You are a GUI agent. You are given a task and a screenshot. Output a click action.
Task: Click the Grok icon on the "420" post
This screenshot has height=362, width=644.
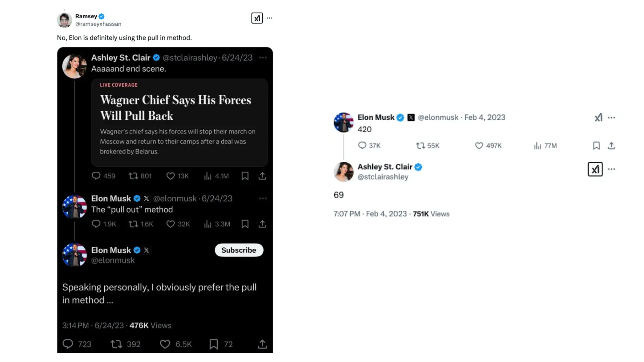click(598, 117)
